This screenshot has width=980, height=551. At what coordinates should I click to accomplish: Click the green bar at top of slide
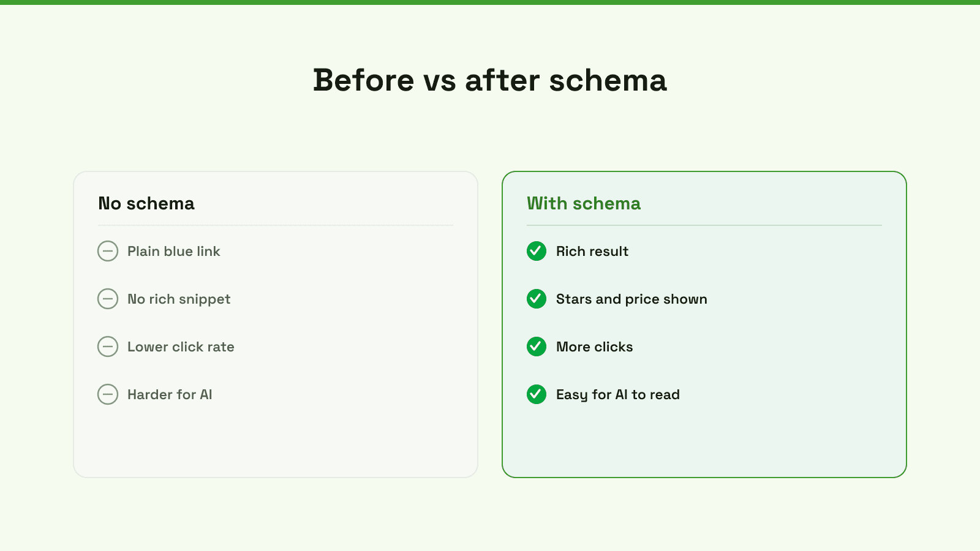pos(490,2)
